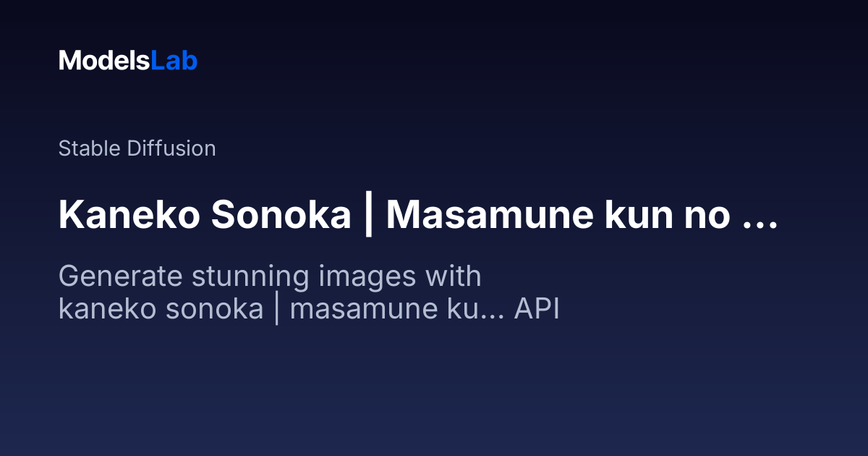
Task: Click the white "Models" part of the logo
Action: click(x=104, y=61)
